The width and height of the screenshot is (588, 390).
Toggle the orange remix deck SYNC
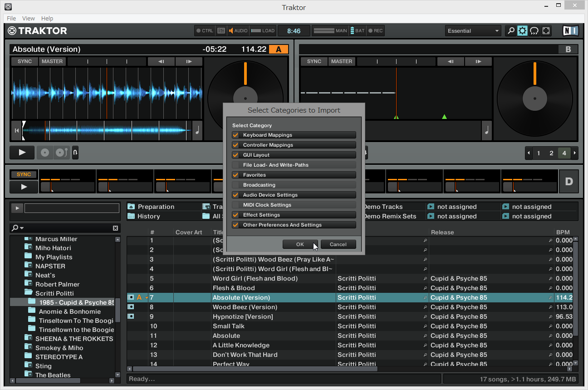click(x=24, y=174)
